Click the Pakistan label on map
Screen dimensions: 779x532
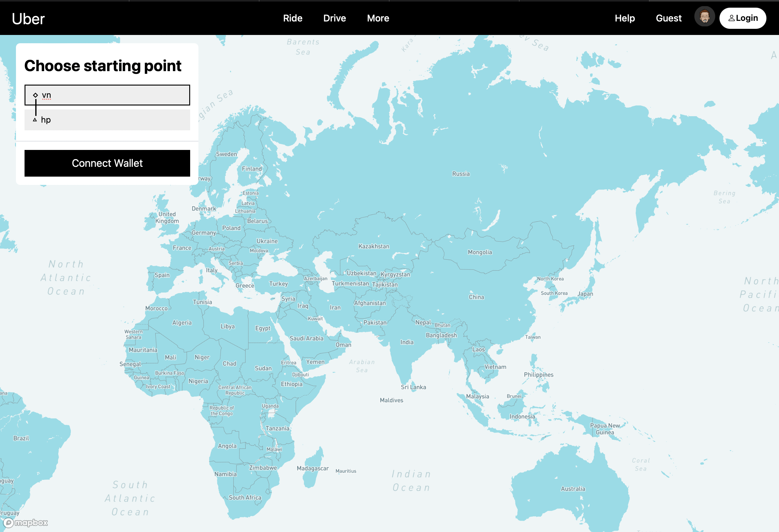375,323
